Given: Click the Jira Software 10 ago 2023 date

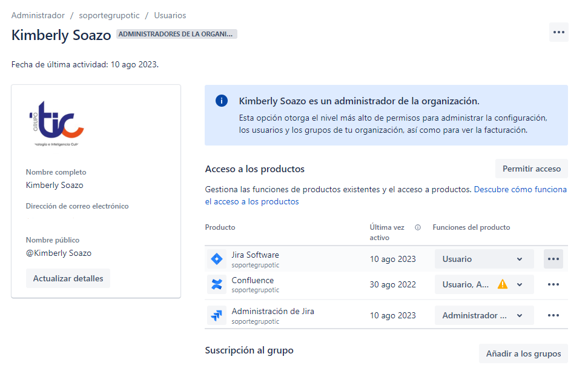Looking at the screenshot, I should point(392,259).
